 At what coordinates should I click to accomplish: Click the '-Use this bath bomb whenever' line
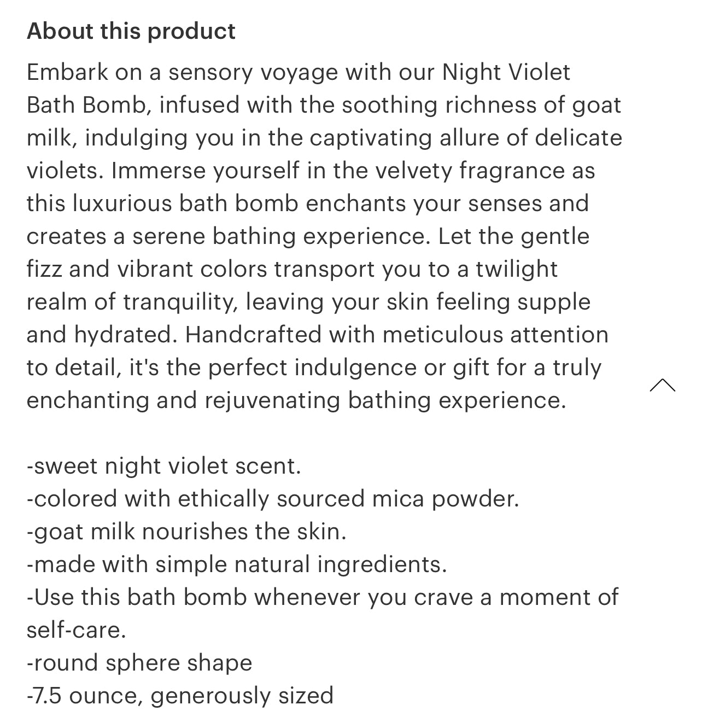point(323,597)
